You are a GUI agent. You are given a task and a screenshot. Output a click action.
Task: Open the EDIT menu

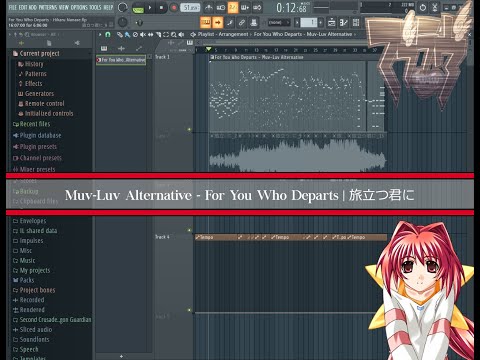[23, 7]
